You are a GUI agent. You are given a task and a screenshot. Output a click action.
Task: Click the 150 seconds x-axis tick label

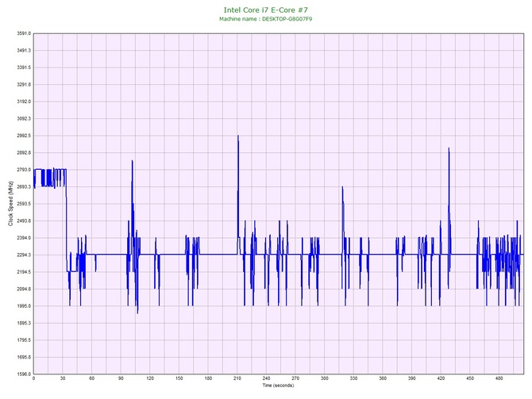[x=179, y=378]
